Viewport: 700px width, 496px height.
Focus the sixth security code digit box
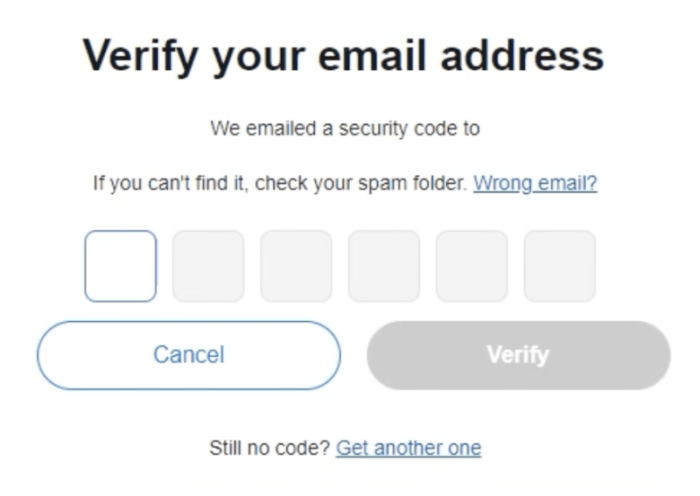click(x=560, y=266)
